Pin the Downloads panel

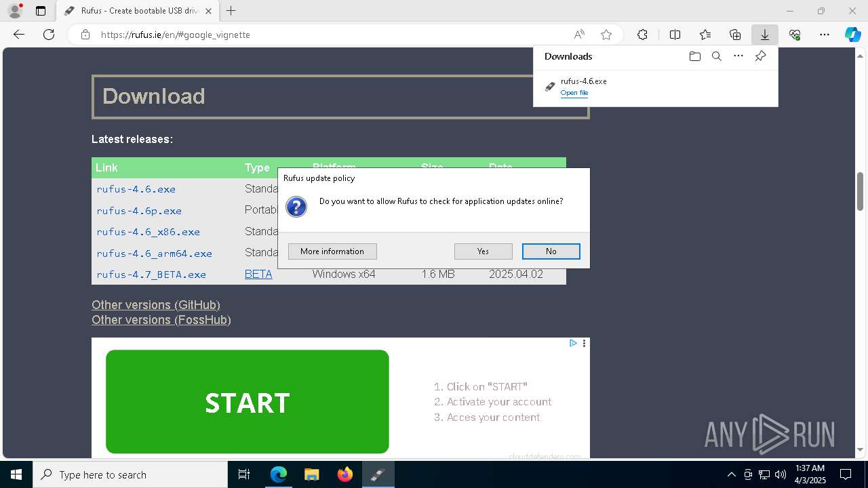pyautogui.click(x=761, y=56)
